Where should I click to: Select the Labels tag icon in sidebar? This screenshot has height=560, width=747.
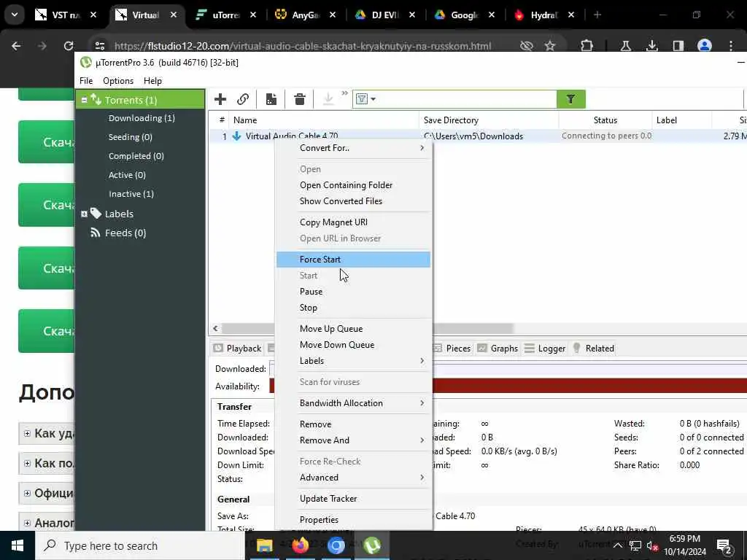pyautogui.click(x=96, y=214)
